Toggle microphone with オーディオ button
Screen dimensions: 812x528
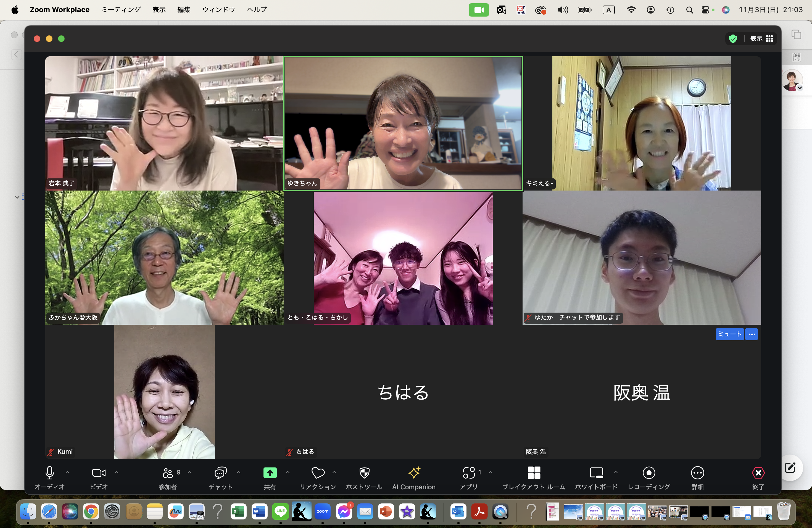tap(49, 473)
